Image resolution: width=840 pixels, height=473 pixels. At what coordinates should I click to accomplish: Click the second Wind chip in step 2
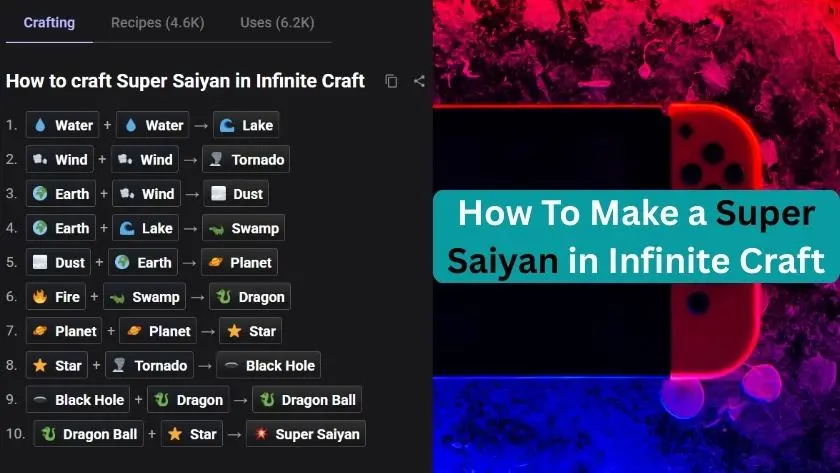(145, 159)
